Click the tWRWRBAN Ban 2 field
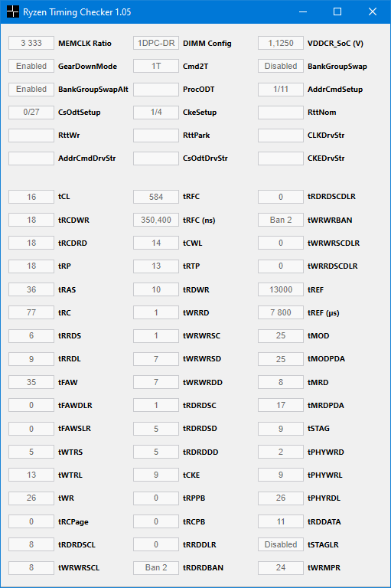 tap(281, 220)
